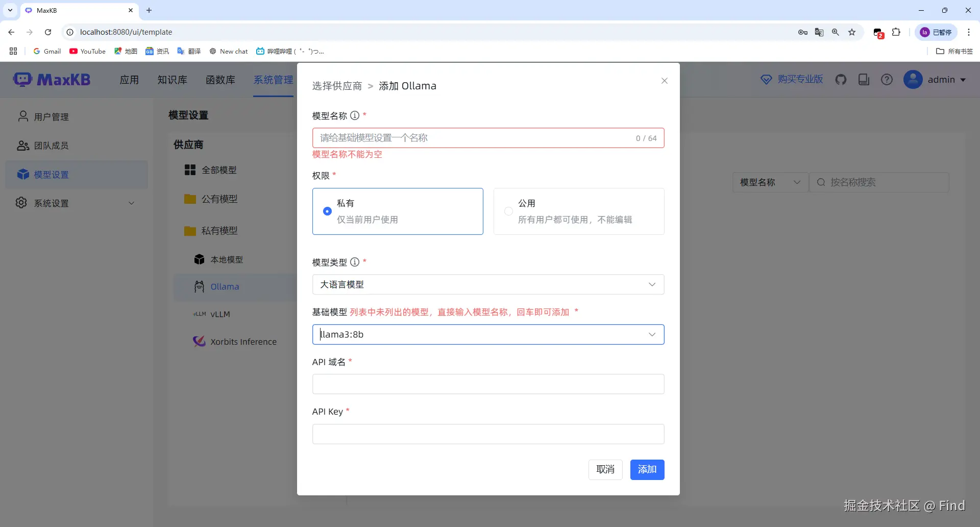Open the browser extensions puzzle icon
Image resolution: width=980 pixels, height=527 pixels.
pyautogui.click(x=896, y=32)
